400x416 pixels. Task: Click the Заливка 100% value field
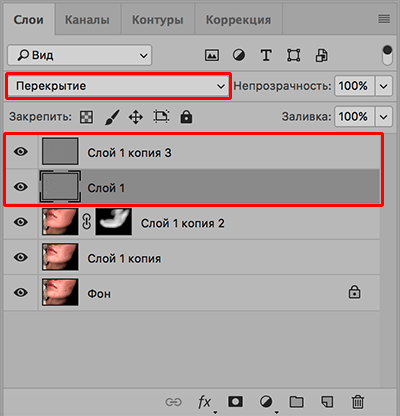[x=354, y=117]
